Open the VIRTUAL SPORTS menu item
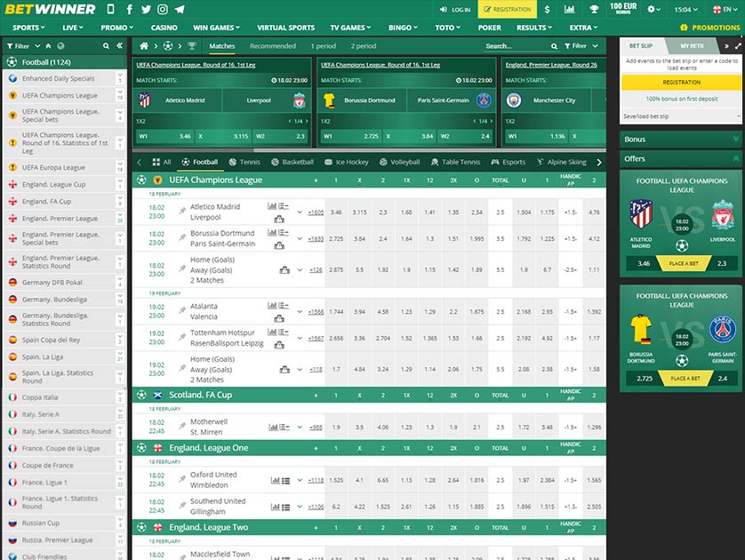745x560 pixels. coord(286,28)
